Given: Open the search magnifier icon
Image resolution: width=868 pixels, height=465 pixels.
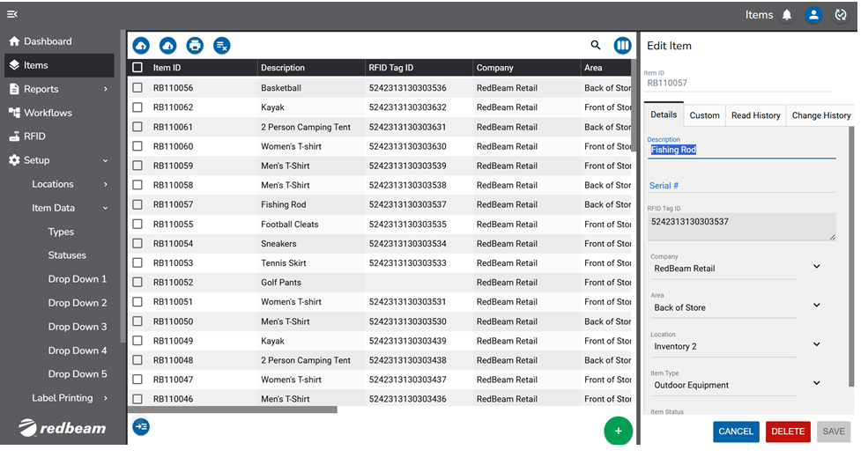Looking at the screenshot, I should 596,46.
